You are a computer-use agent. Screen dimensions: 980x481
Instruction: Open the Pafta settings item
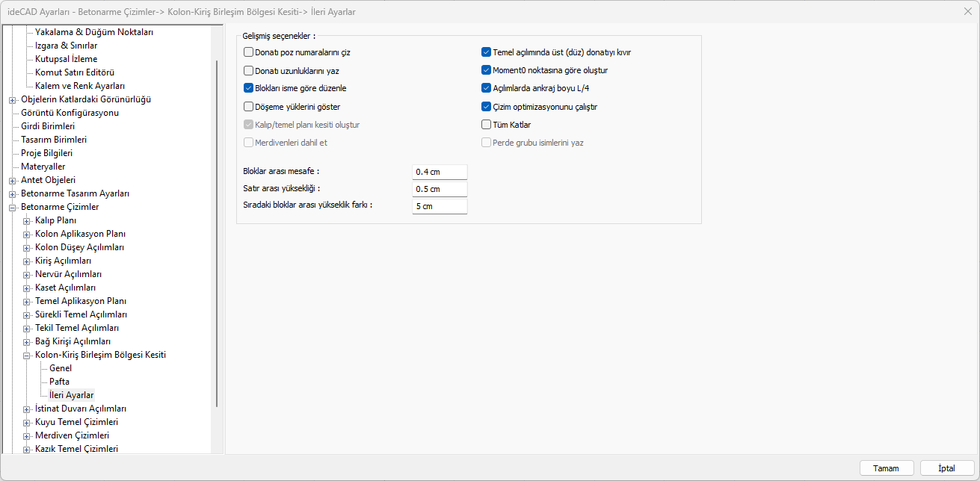coord(59,382)
